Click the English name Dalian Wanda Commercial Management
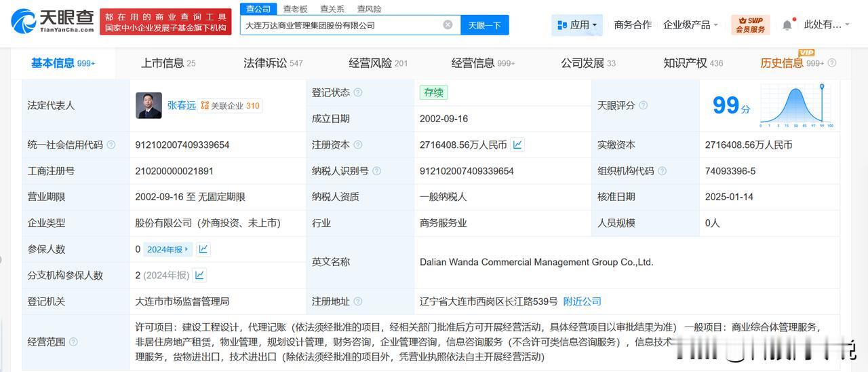868x372 pixels. pyautogui.click(x=536, y=262)
